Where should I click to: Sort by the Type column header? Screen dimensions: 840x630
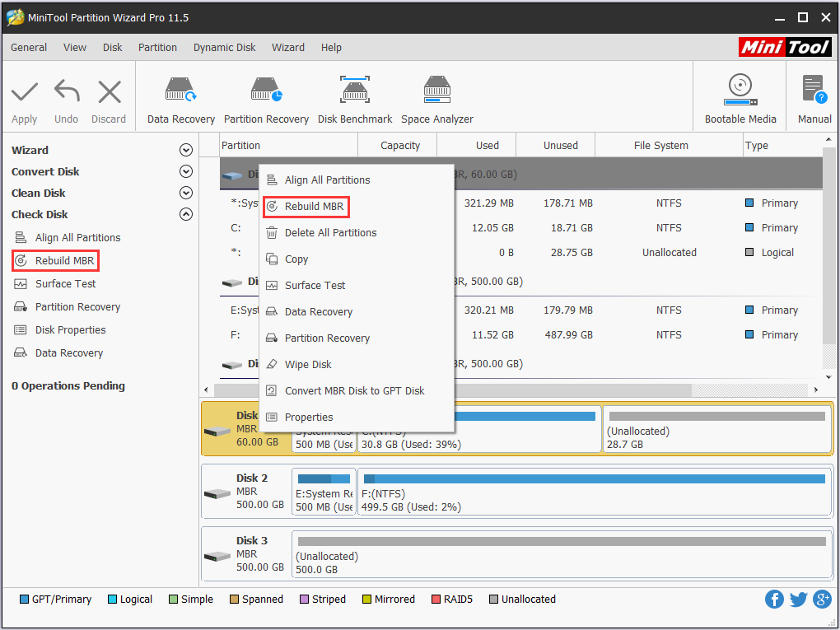coord(782,145)
